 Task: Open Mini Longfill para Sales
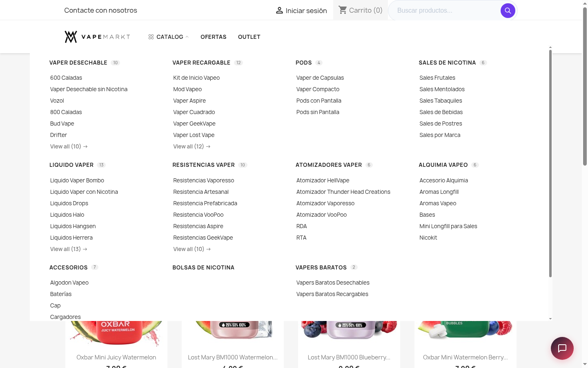click(x=448, y=226)
